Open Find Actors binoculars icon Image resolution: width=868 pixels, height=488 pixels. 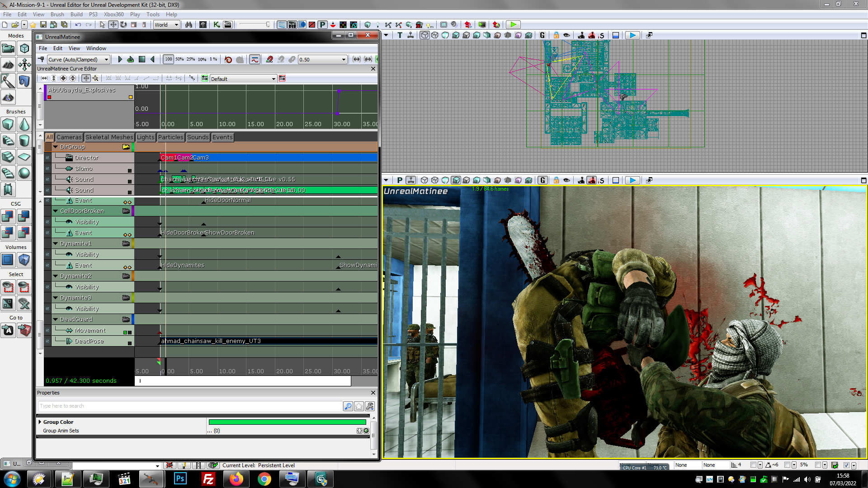click(x=189, y=25)
